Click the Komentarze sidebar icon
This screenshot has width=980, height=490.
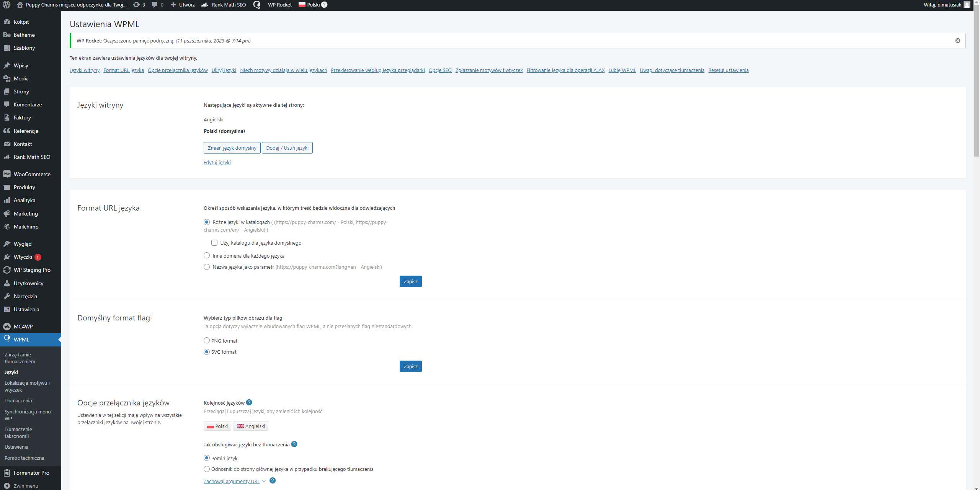click(7, 105)
